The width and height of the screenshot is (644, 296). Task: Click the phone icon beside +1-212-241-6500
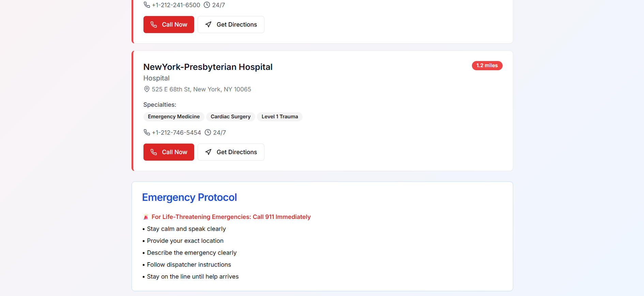point(147,4)
